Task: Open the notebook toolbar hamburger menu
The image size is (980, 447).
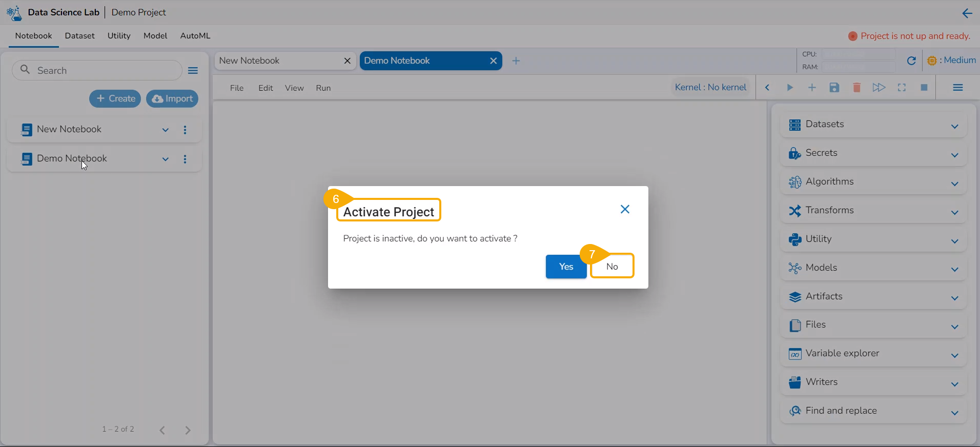Action: point(958,88)
